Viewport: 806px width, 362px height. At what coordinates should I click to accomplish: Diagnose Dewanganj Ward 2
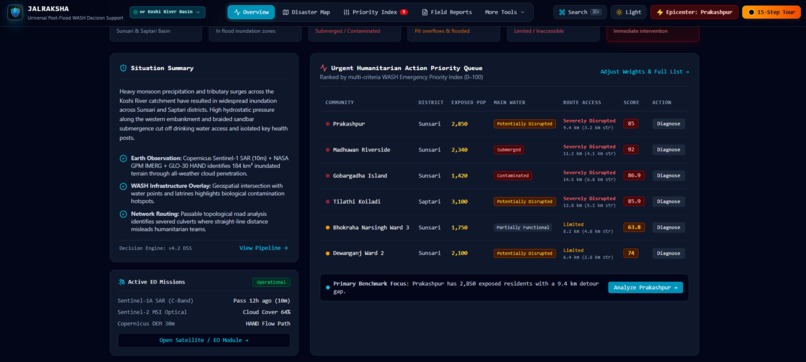click(669, 253)
